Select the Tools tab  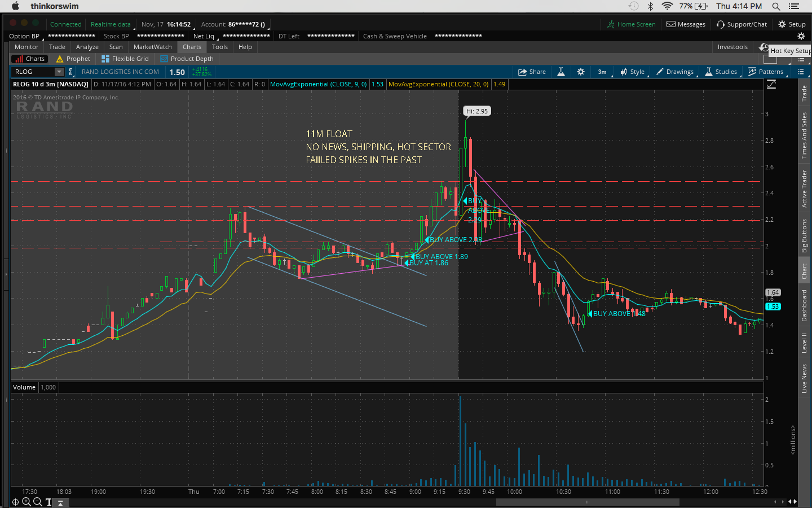point(220,47)
